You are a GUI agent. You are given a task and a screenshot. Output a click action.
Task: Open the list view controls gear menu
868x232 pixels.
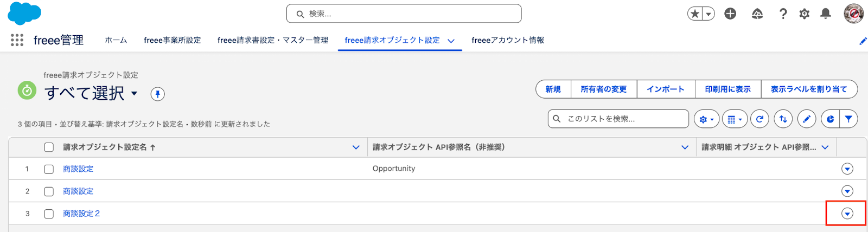(x=706, y=119)
